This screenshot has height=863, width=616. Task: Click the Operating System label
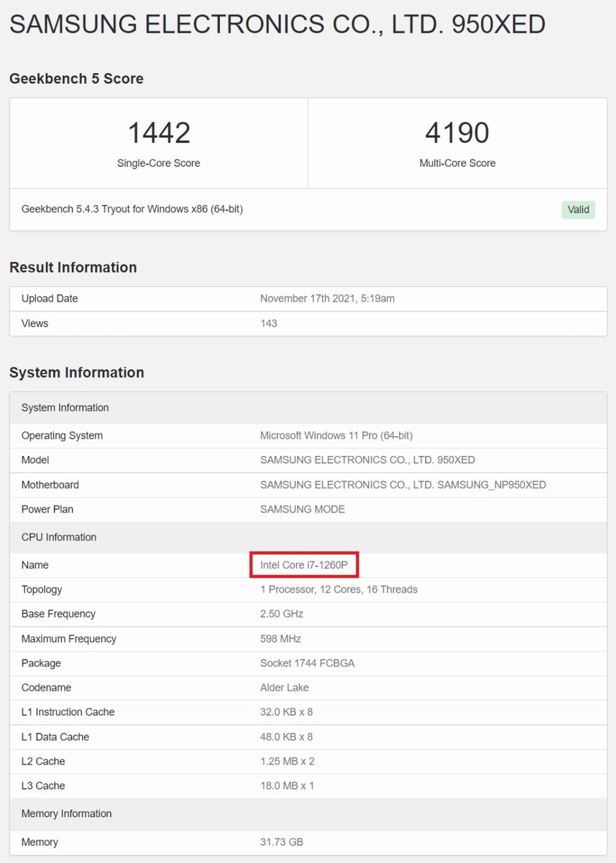click(x=62, y=436)
